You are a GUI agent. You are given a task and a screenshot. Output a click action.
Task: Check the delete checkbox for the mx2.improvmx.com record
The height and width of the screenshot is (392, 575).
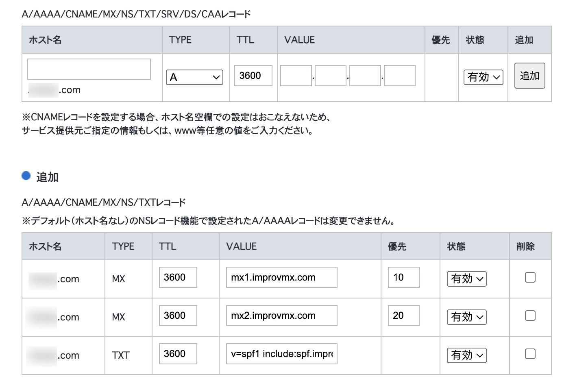coord(530,315)
